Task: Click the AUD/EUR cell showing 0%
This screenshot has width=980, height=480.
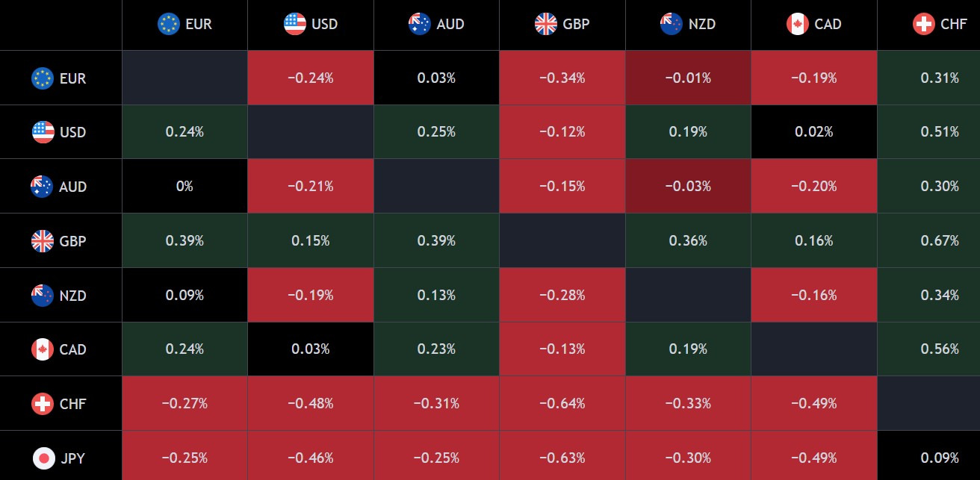Action: pyautogui.click(x=184, y=186)
